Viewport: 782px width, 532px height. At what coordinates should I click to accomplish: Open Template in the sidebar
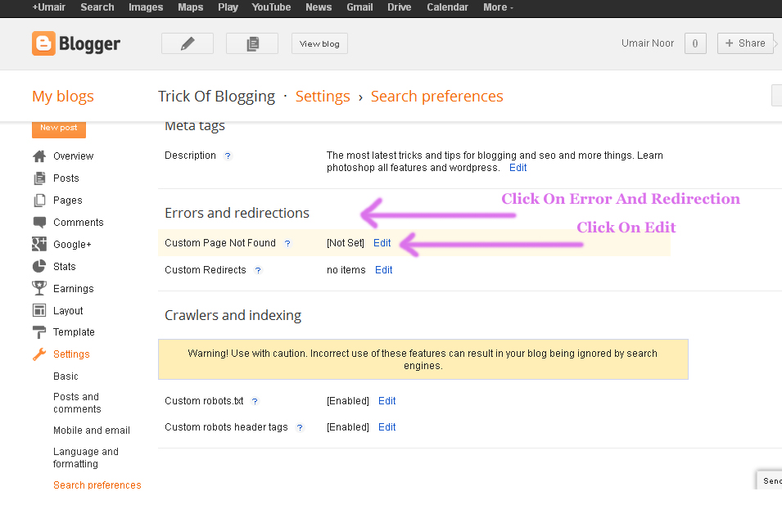(74, 332)
